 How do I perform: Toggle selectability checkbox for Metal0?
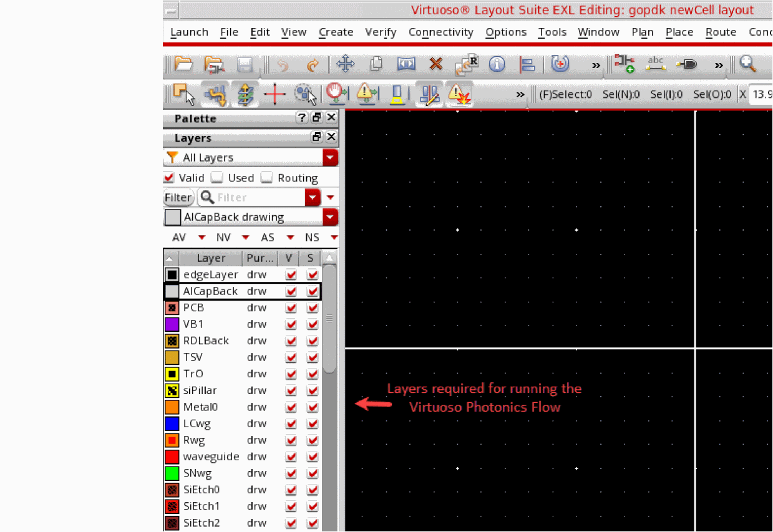pyautogui.click(x=313, y=407)
